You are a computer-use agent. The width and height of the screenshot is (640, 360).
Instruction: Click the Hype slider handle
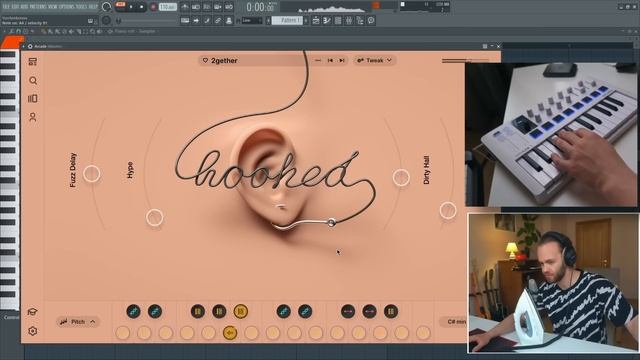click(x=155, y=218)
